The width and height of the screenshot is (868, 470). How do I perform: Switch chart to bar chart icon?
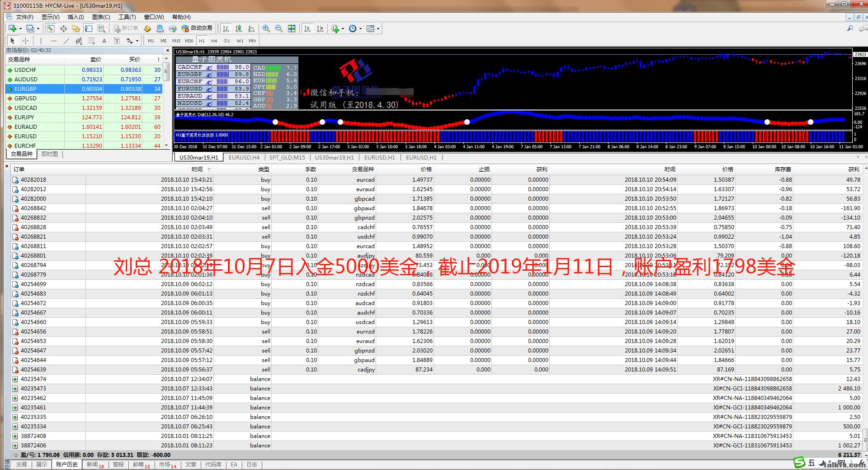[x=226, y=28]
